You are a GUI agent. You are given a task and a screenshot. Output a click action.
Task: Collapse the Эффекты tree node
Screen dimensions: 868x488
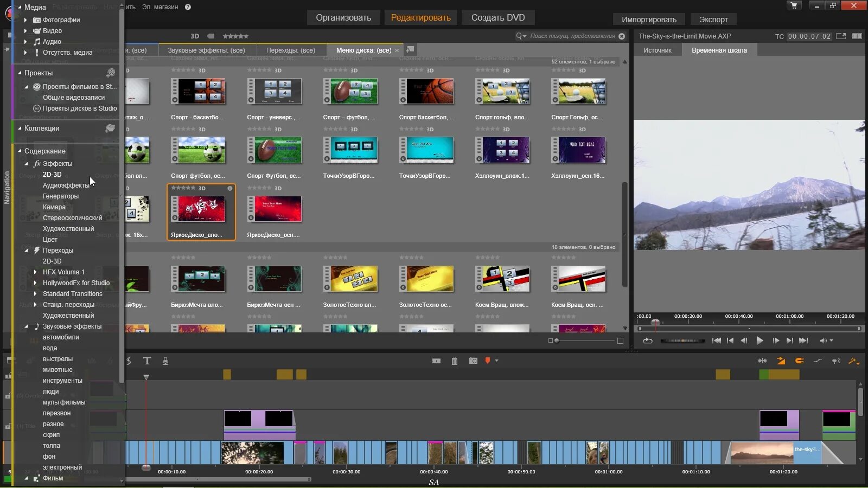coord(26,163)
